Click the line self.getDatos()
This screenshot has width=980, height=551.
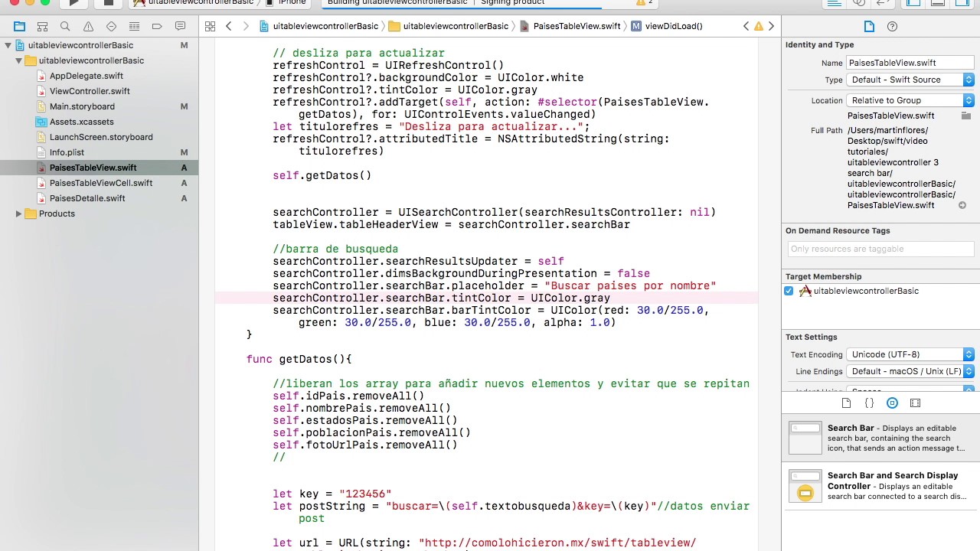point(322,175)
